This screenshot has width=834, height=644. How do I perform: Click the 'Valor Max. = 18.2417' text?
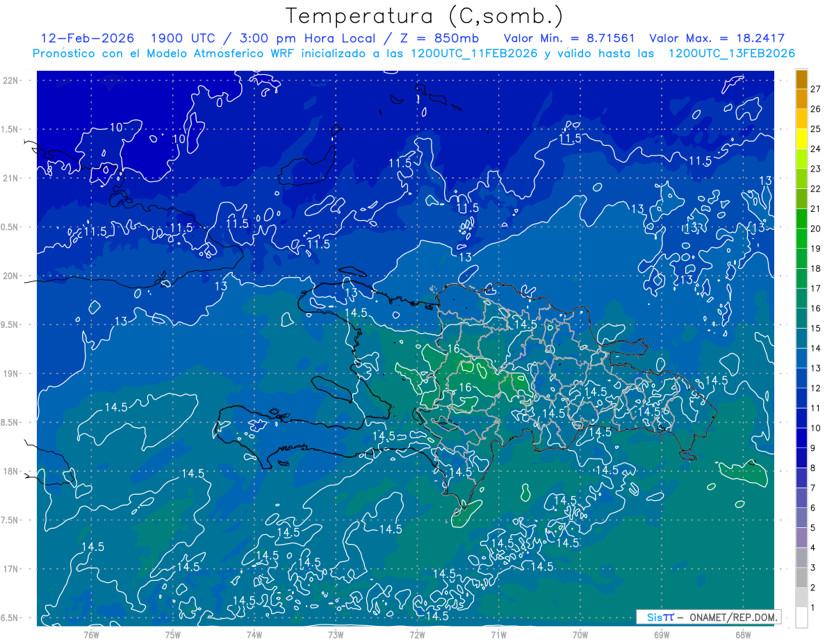pyautogui.click(x=717, y=38)
